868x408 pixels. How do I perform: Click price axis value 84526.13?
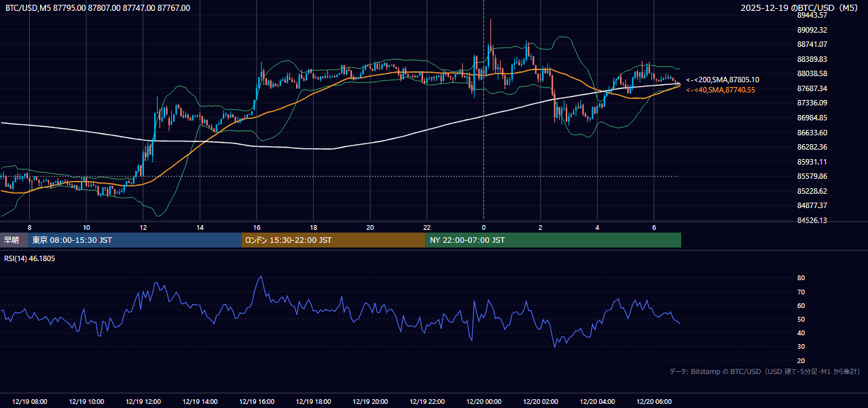coord(812,220)
